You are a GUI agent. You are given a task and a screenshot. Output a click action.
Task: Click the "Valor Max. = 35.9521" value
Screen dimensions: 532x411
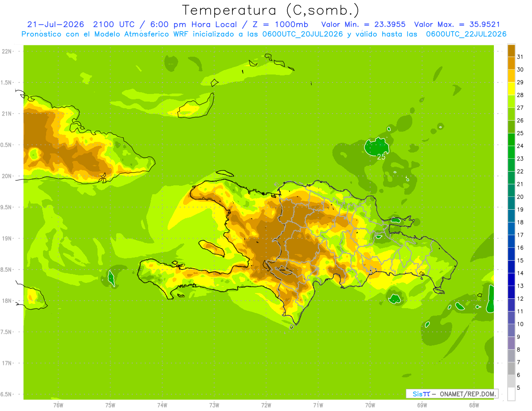click(457, 24)
